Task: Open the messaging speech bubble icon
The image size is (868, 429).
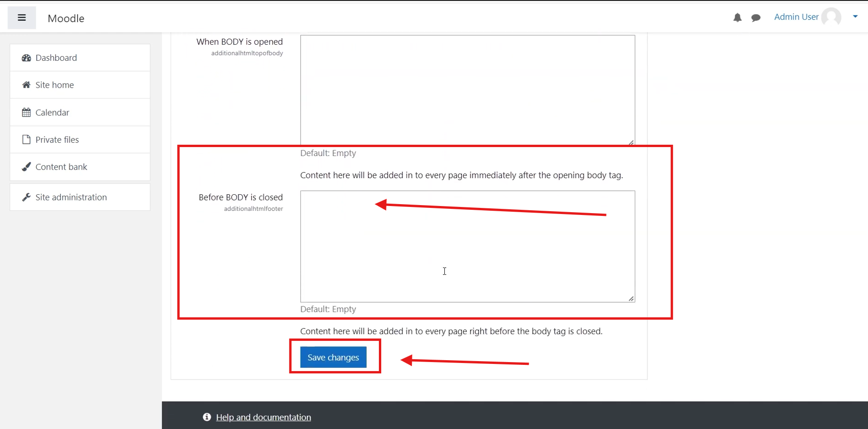Action: click(756, 18)
